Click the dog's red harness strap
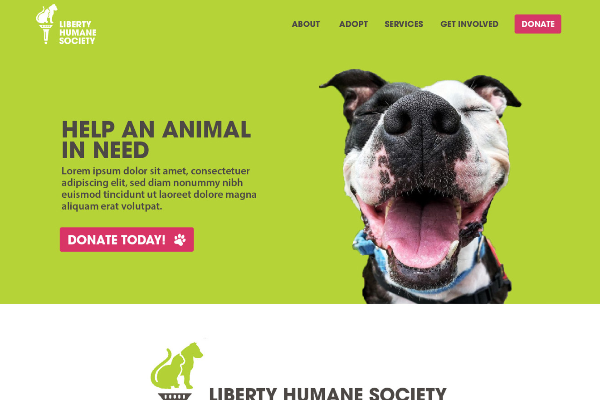The width and height of the screenshot is (600, 400). pyautogui.click(x=497, y=258)
